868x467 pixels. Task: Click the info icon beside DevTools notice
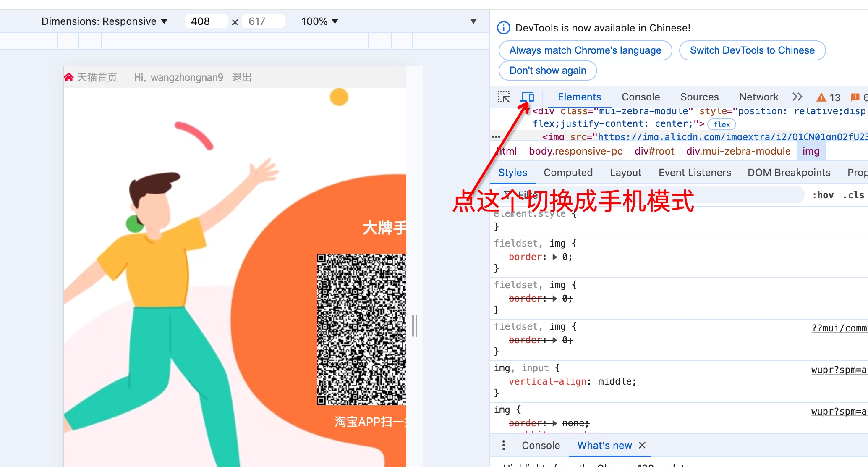point(504,28)
